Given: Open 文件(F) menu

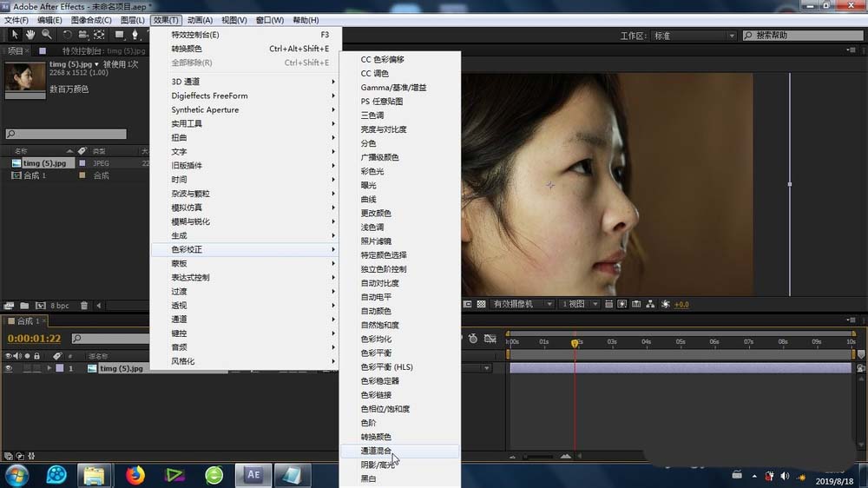Looking at the screenshot, I should coord(16,20).
